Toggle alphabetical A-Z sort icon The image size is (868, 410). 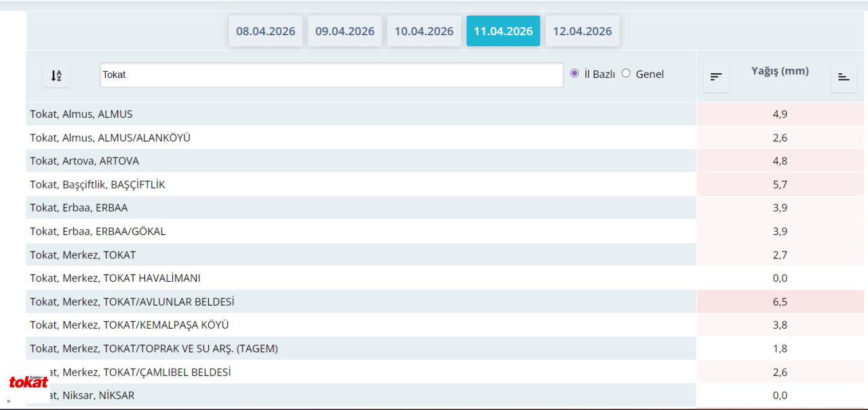pyautogui.click(x=56, y=76)
